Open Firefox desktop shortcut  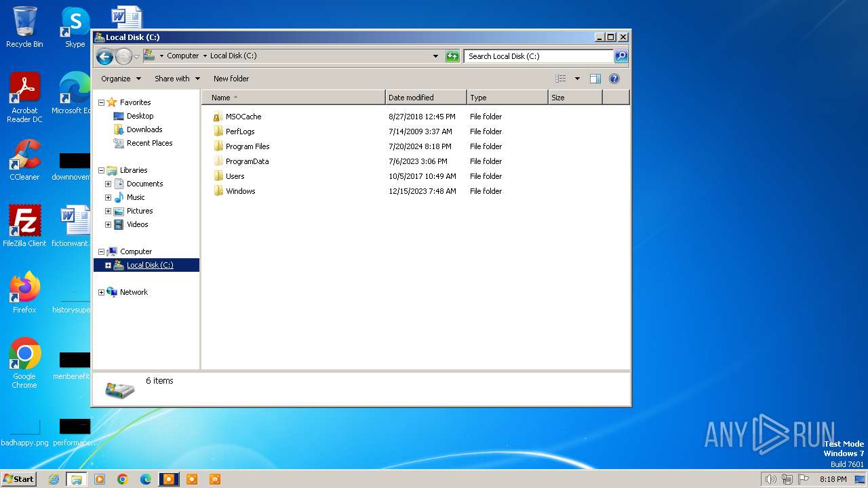[24, 293]
